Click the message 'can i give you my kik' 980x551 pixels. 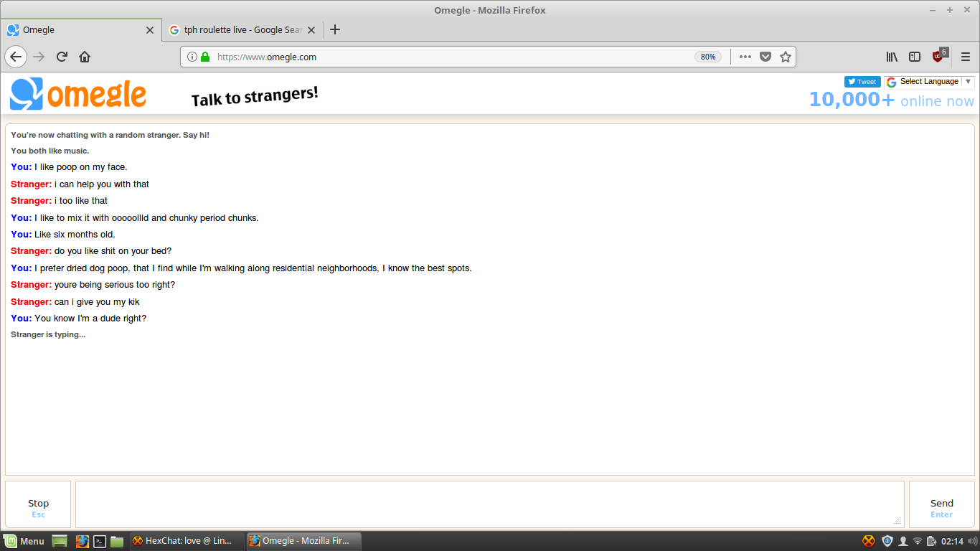click(x=97, y=302)
